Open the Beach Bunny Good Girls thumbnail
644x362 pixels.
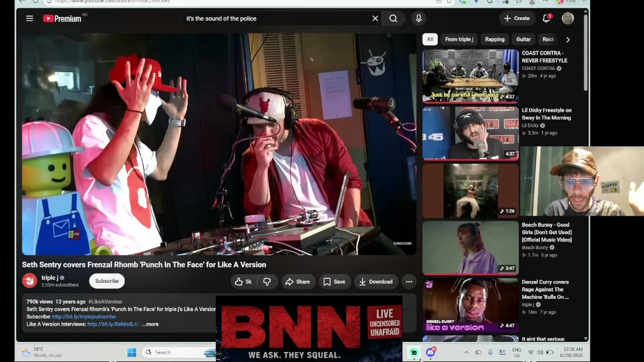tap(470, 248)
